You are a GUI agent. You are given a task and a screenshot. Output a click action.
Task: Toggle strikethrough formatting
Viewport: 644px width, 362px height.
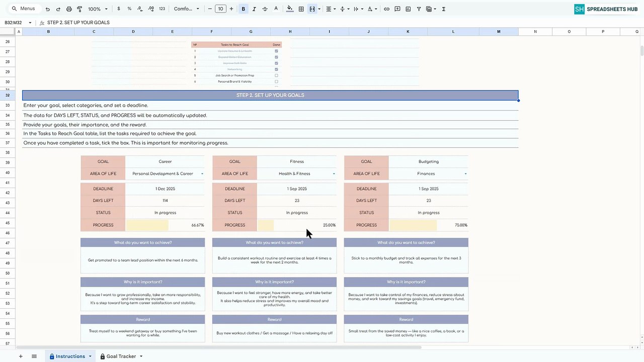pyautogui.click(x=265, y=9)
